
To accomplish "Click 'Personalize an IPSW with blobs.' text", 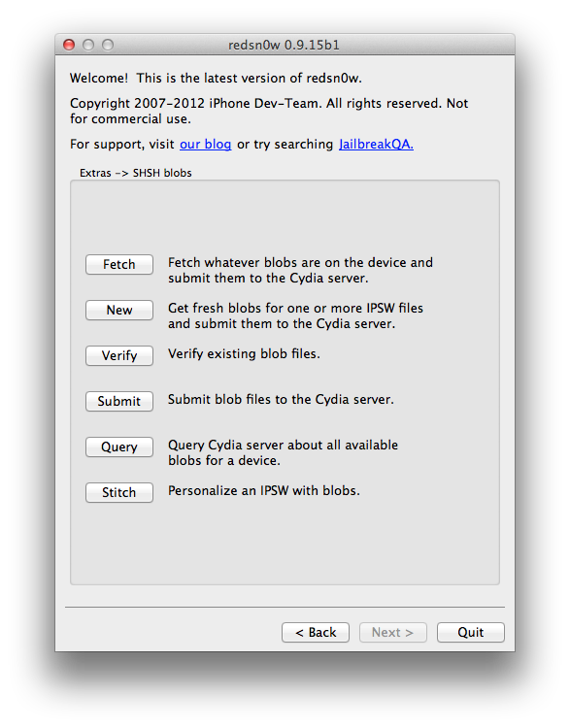I will coord(264,491).
